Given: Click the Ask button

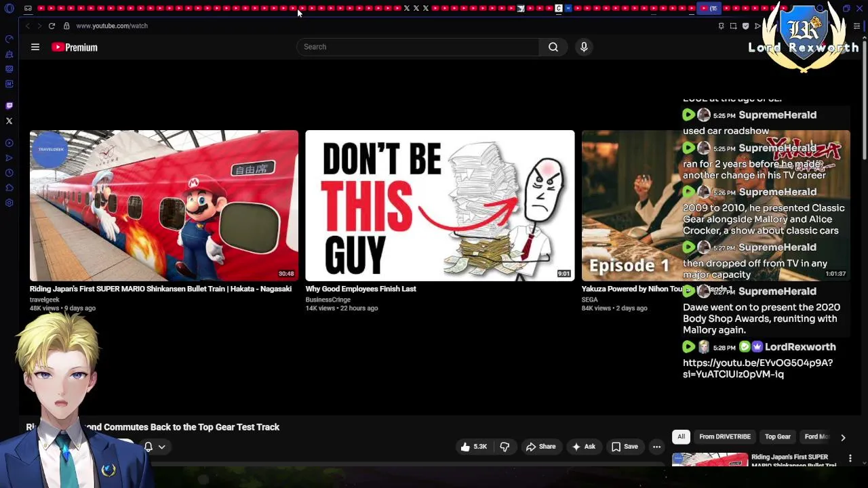Looking at the screenshot, I should click(x=583, y=447).
